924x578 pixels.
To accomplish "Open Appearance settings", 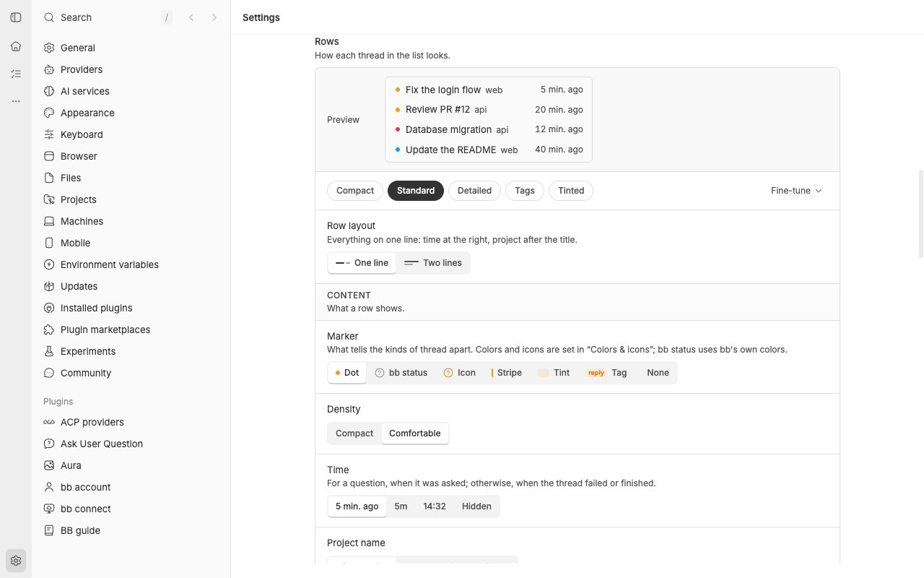I will coord(131,113).
